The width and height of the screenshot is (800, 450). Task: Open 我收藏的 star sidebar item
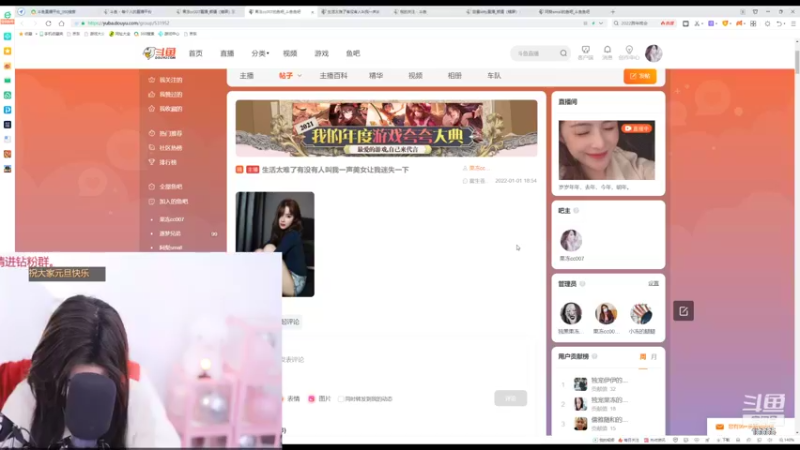click(x=165, y=109)
